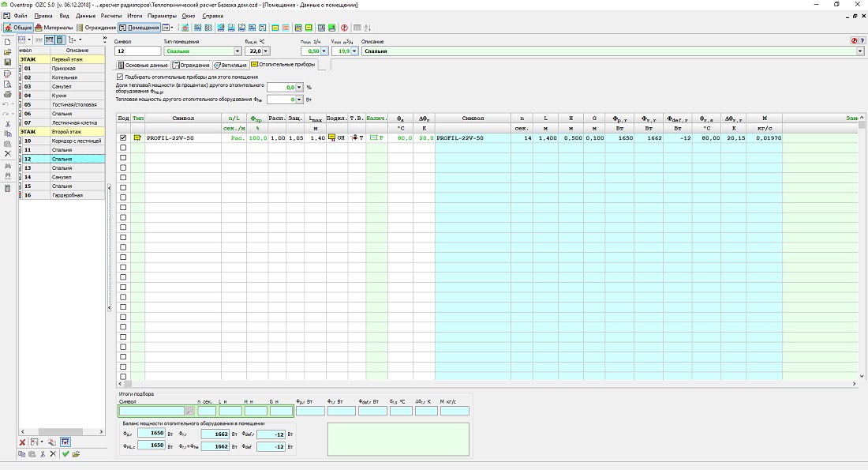
Task: Click the green checkmark icon at bottom left
Action: point(65,454)
